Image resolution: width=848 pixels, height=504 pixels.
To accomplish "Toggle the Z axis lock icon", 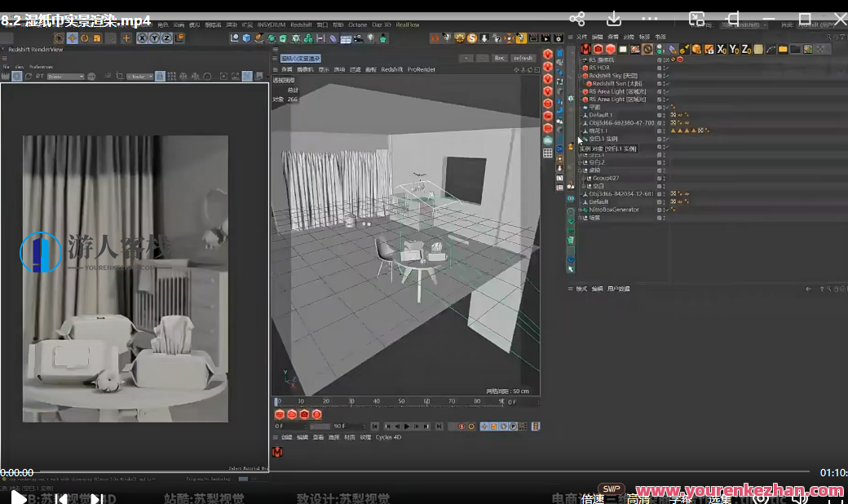I will pos(166,38).
